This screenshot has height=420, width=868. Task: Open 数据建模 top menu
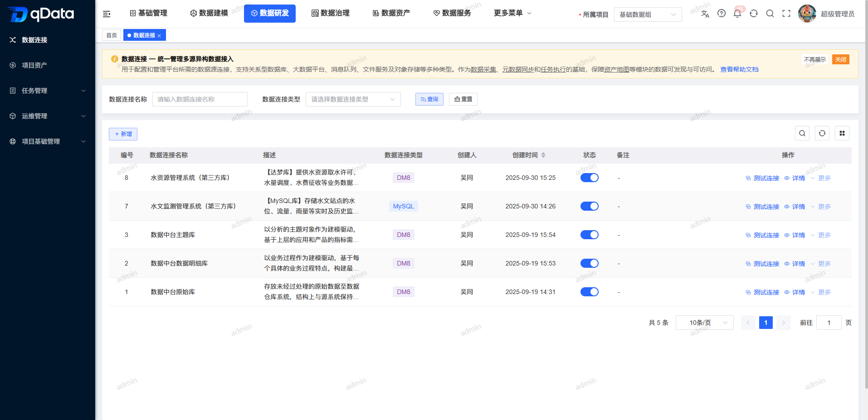[209, 13]
